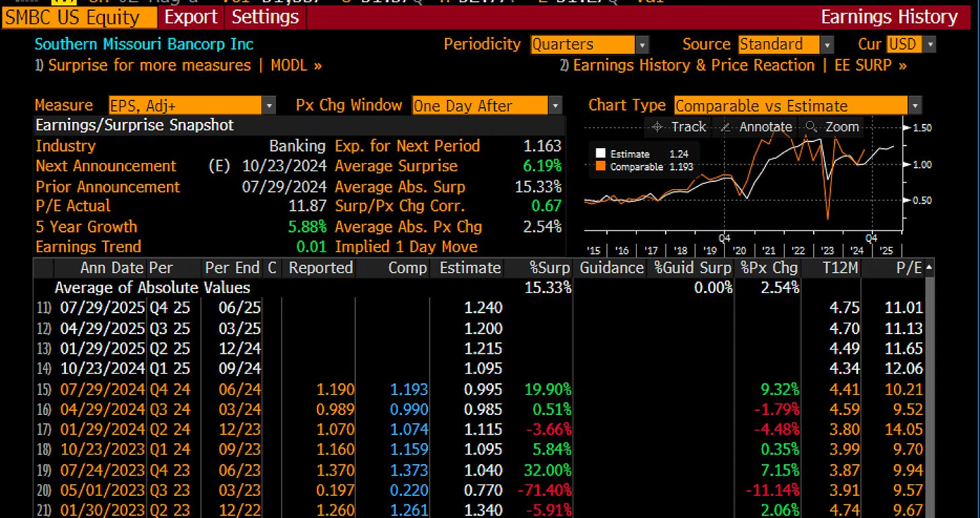Viewport: 980px width, 518px height.
Task: Expand the Chart Type dropdown
Action: pyautogui.click(x=798, y=106)
